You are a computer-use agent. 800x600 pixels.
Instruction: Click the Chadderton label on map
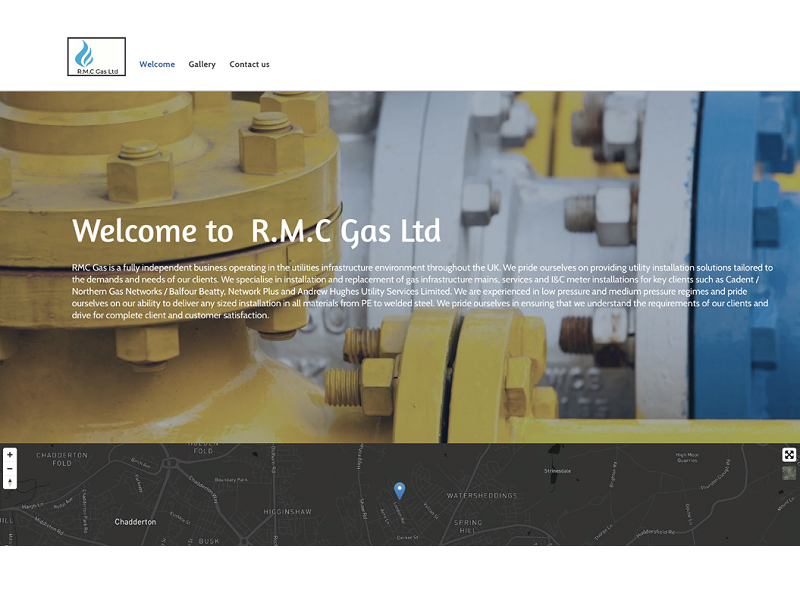[x=135, y=522]
